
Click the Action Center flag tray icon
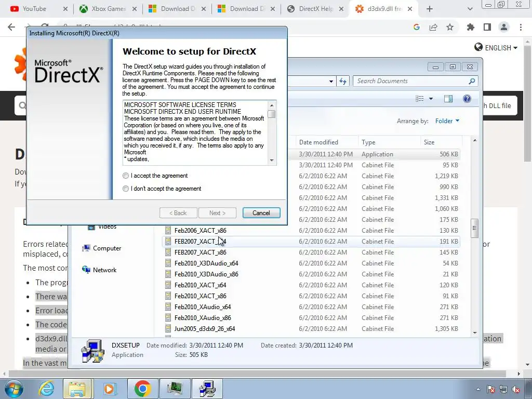pos(490,389)
